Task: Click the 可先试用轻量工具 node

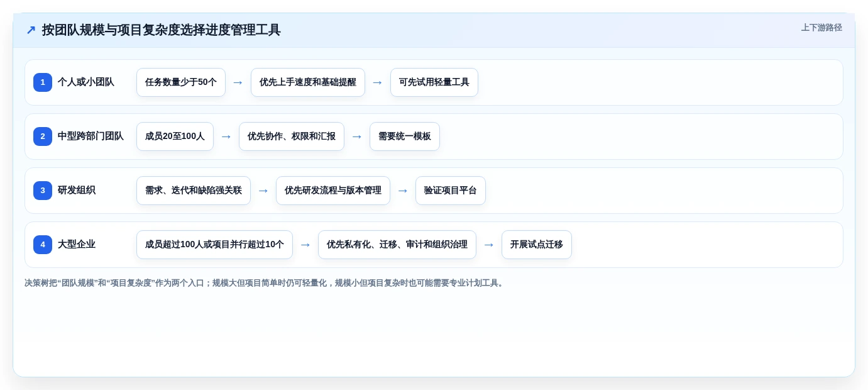Action: 434,82
